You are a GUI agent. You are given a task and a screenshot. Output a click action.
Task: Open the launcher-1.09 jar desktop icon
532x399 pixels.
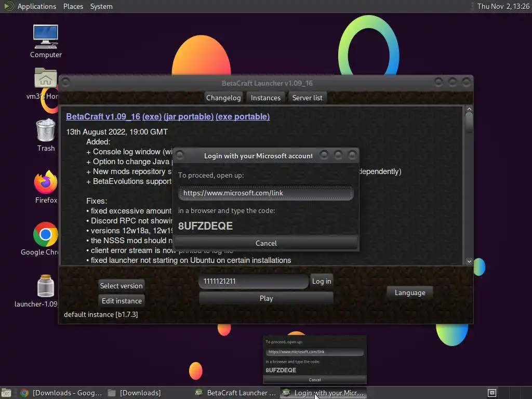click(45, 290)
